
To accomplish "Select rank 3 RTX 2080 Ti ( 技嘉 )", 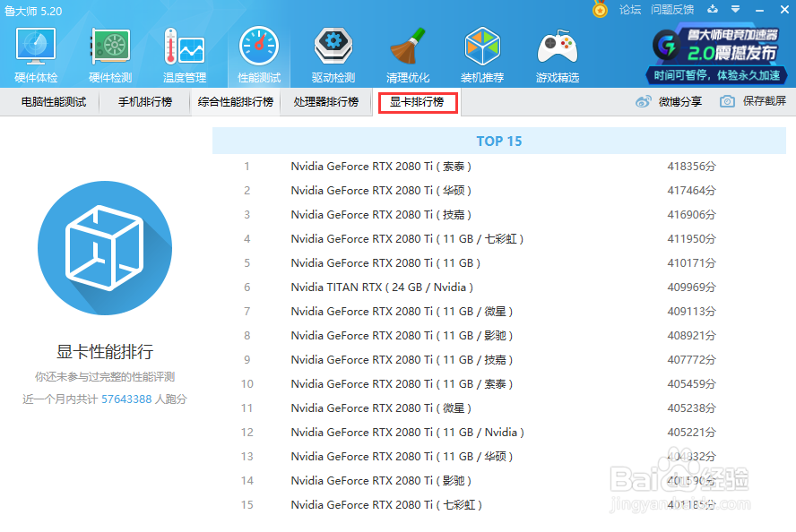I will pos(499,215).
